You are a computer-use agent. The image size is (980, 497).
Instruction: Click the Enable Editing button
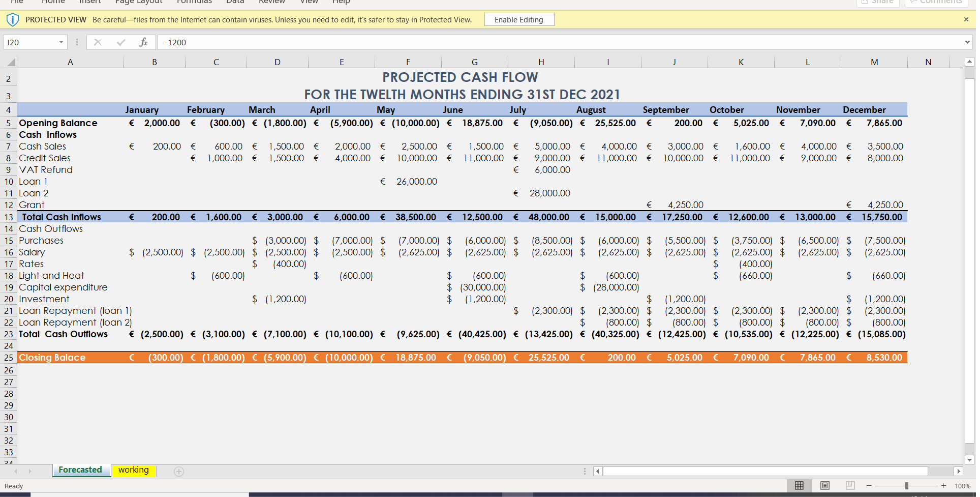click(518, 20)
